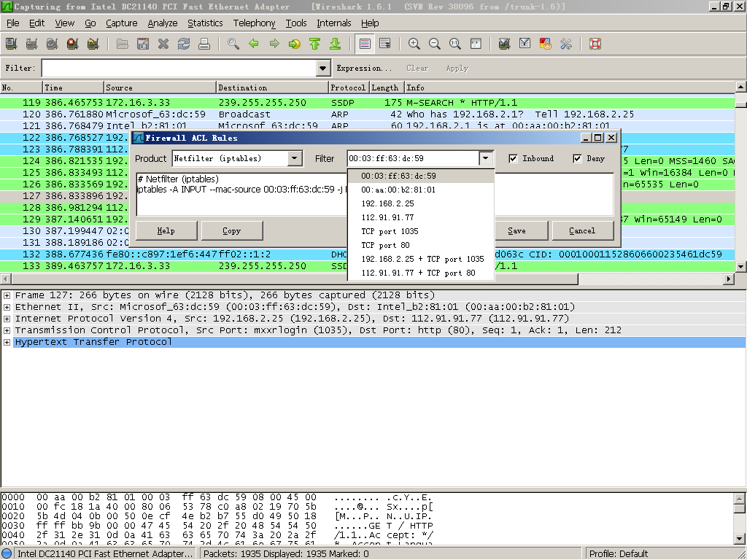Viewport: 747px width, 560px height.
Task: Expand the Ethernet II tree node
Action: (x=7, y=307)
